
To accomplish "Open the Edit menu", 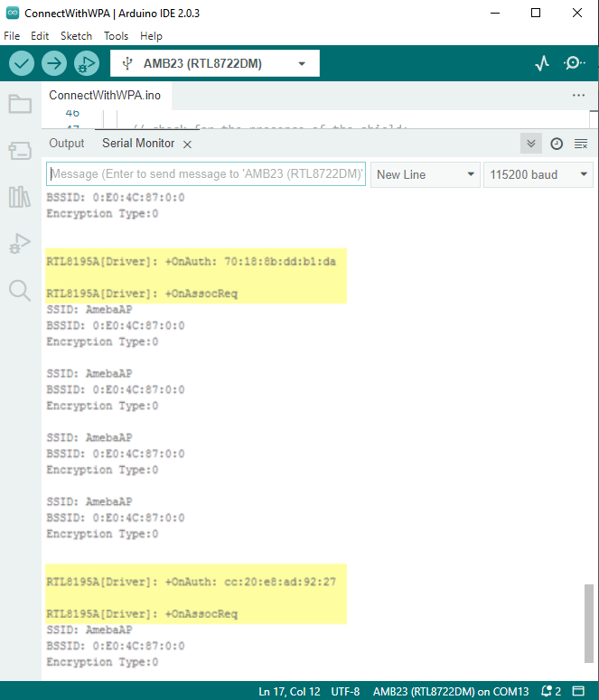I will click(x=40, y=36).
